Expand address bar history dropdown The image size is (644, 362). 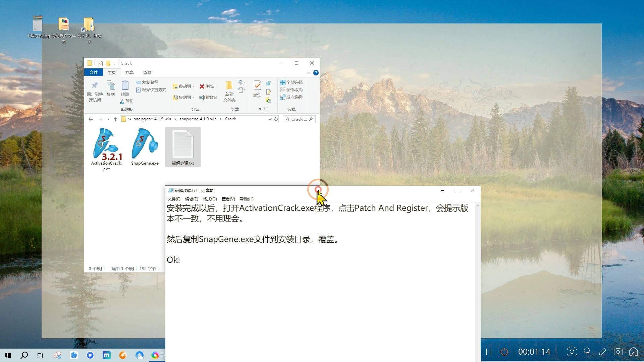coord(270,119)
